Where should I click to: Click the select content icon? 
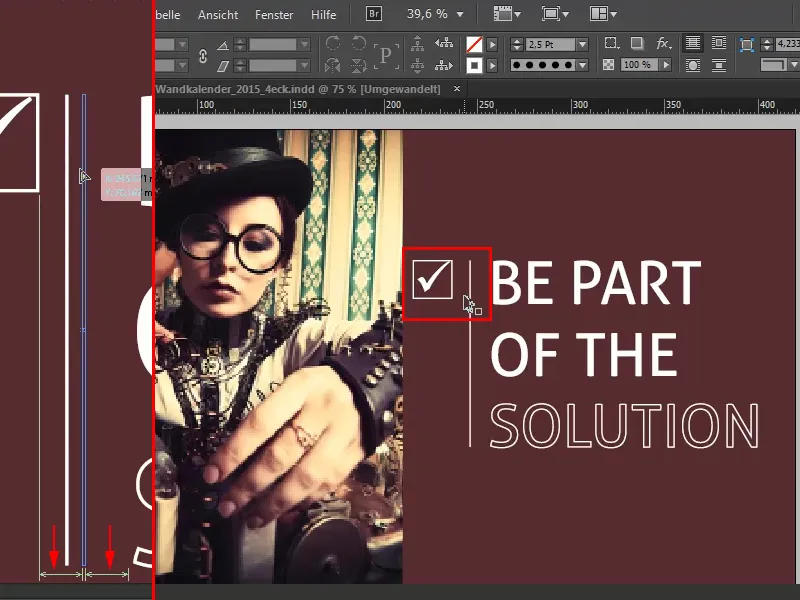417,65
